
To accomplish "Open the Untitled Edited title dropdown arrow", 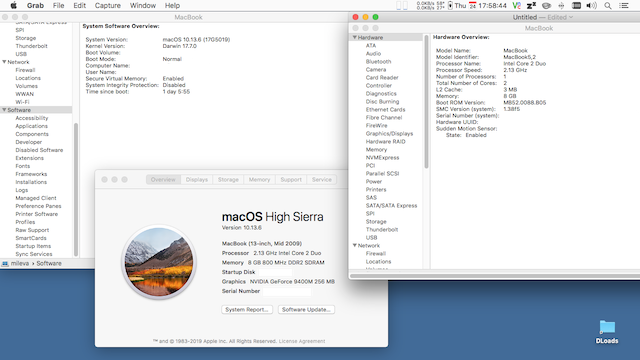I will coord(571,17).
